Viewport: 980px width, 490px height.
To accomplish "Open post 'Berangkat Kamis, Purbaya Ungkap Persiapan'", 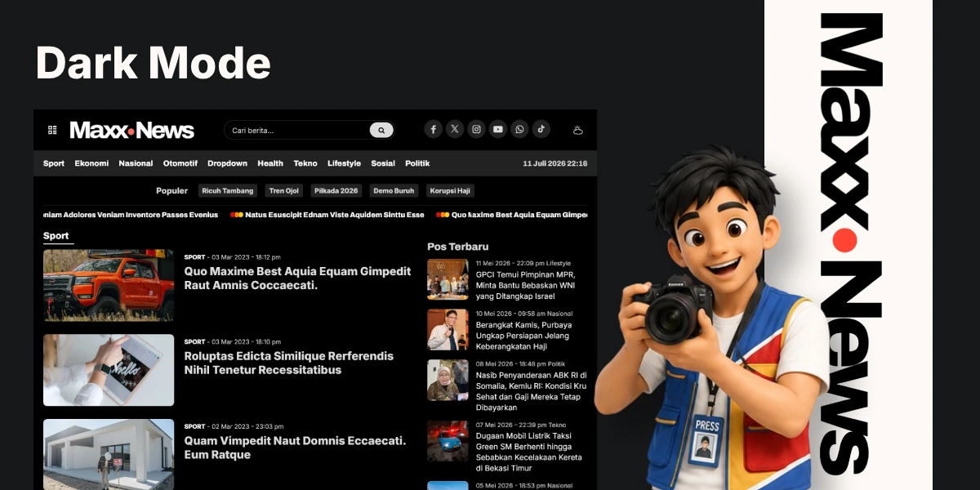I will click(x=523, y=336).
